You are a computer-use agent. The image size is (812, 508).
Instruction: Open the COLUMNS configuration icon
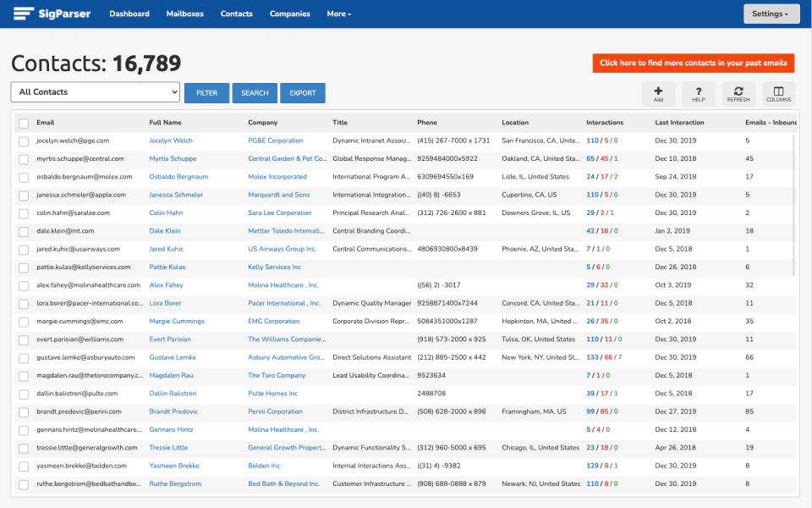pyautogui.click(x=777, y=93)
